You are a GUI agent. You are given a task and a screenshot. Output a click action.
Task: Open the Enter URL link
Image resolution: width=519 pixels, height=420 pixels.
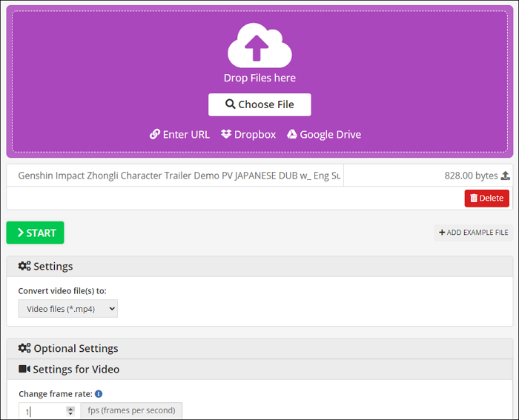179,134
